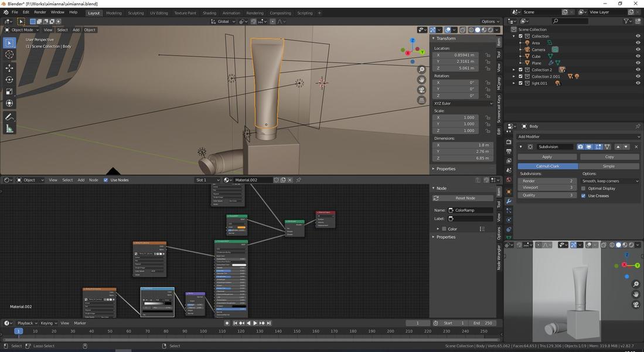Open the Add Modifier dropdown
This screenshot has height=352, width=644.
click(x=578, y=137)
